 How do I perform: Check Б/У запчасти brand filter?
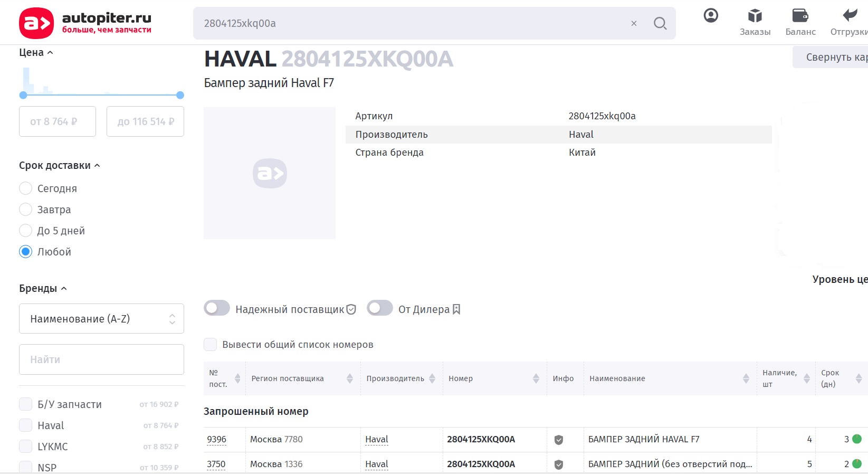(25, 404)
